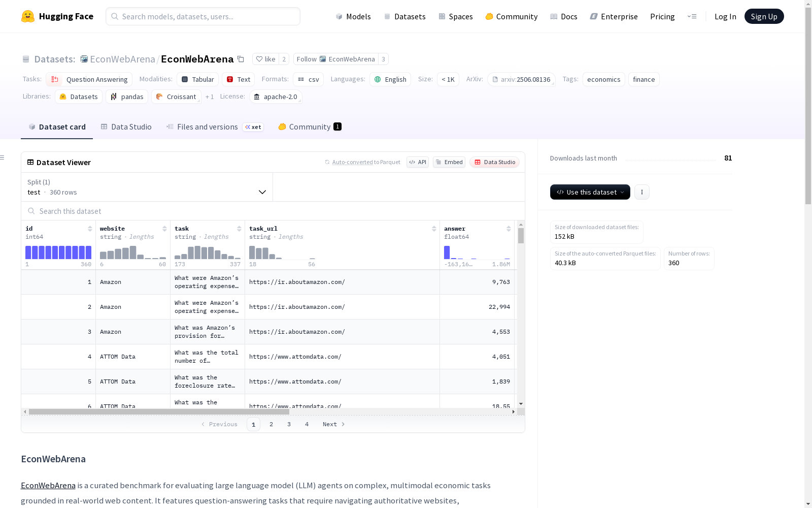Open the Pricing page
The image size is (812, 508).
(x=662, y=17)
